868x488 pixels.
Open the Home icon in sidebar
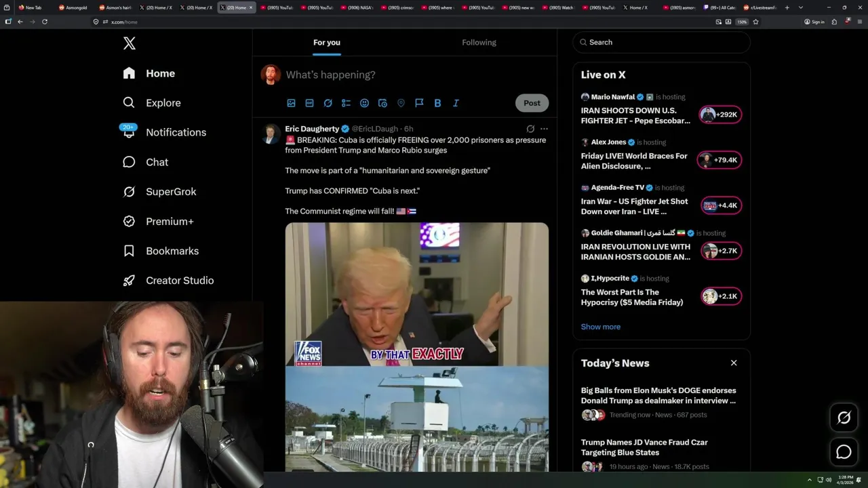click(x=129, y=73)
